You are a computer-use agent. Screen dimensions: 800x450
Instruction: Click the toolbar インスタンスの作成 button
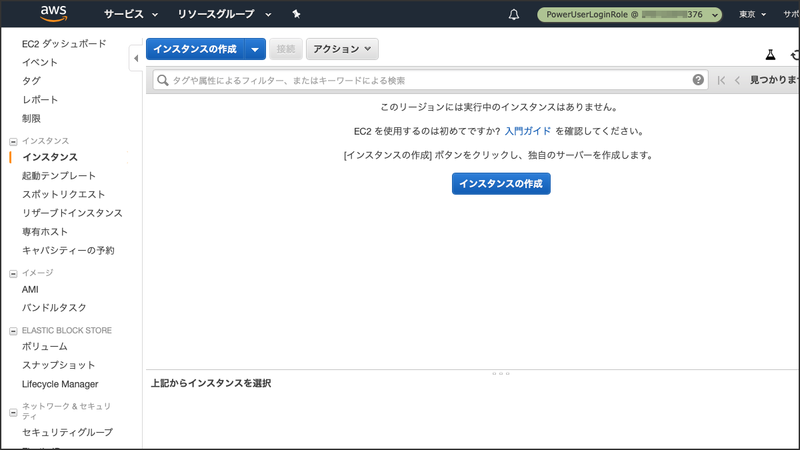click(195, 49)
